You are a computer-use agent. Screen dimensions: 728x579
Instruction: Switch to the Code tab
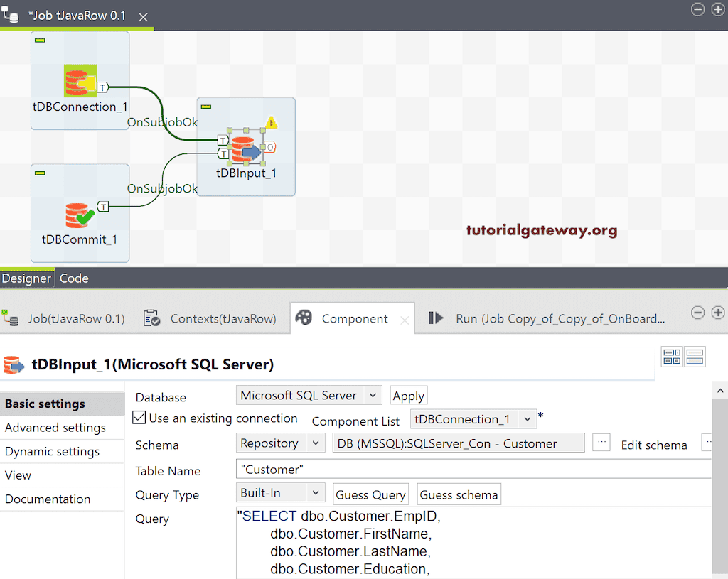[x=74, y=278]
